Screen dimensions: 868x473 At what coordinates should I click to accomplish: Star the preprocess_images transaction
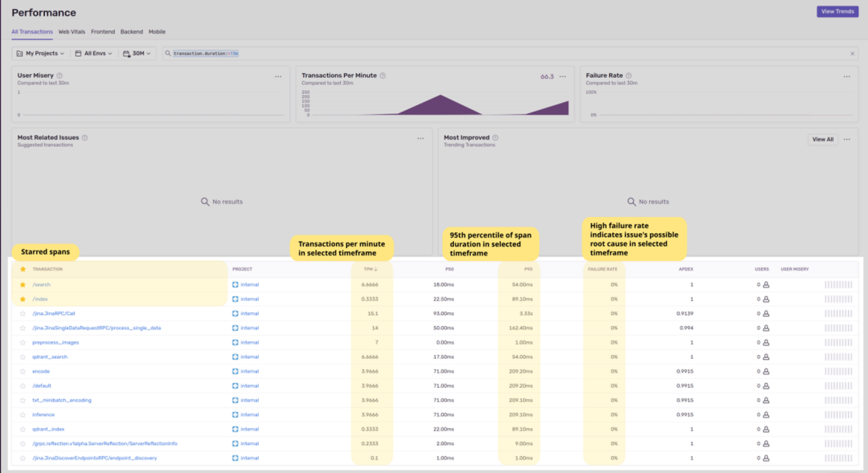(23, 342)
